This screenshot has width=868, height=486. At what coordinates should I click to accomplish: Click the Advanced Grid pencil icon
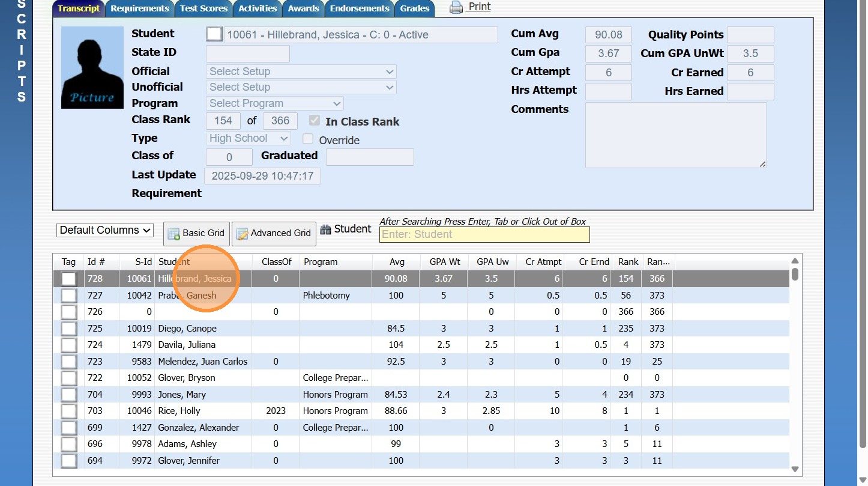tap(243, 234)
